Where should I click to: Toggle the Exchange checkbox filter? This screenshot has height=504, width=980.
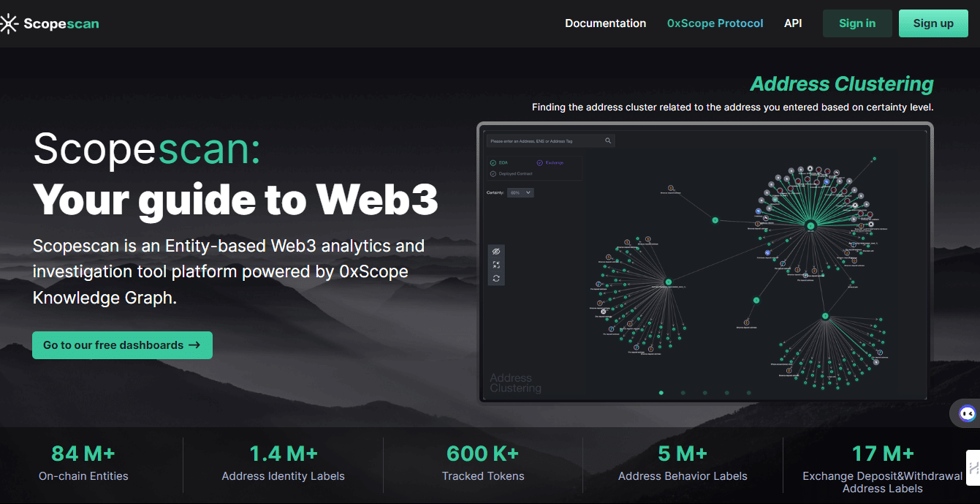click(540, 162)
